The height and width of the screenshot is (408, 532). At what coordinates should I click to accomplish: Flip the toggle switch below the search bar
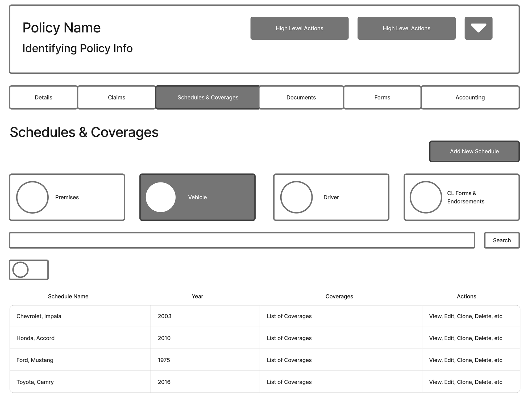click(x=29, y=270)
